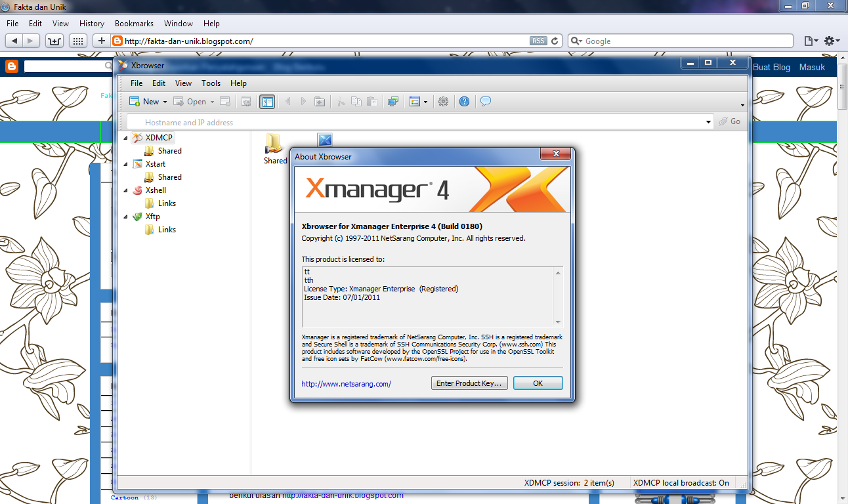
Task: Go up one folder level in Xbrowser
Action: (320, 102)
